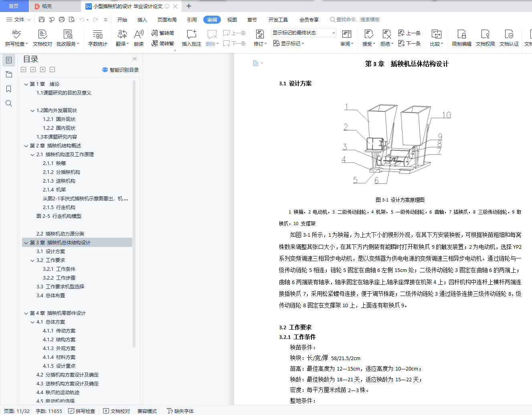Collapse the 2.1 插秧机构造及工作原理 node
This screenshot has width=532, height=415.
tap(32, 155)
